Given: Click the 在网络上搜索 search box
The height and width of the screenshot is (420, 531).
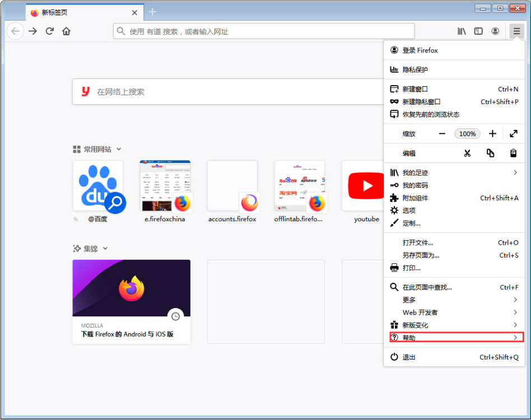Looking at the screenshot, I should (228, 92).
